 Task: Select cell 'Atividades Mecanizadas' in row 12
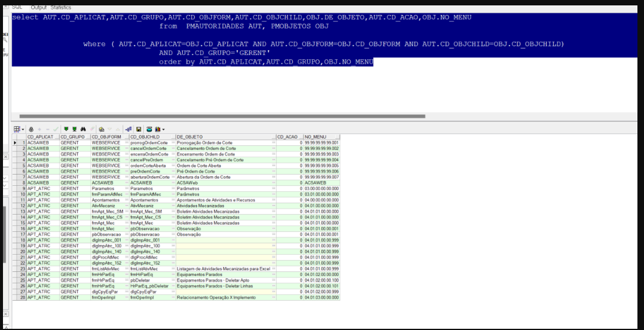(226, 206)
